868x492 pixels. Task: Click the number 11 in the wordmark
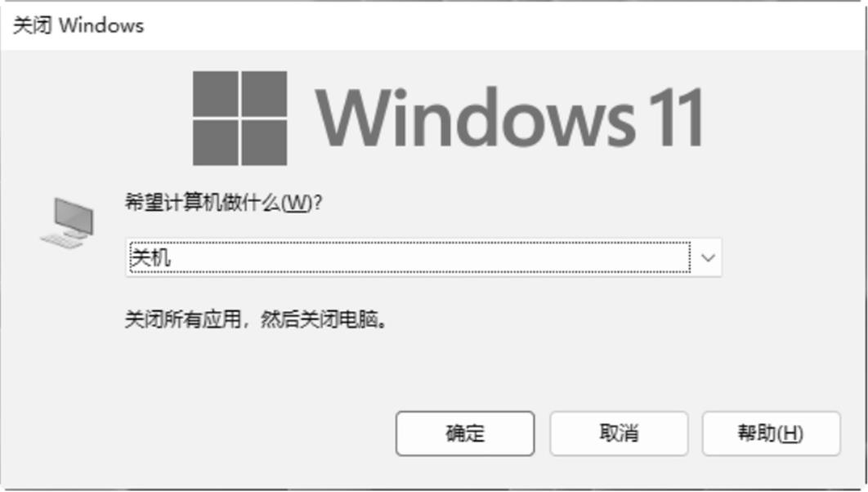[676, 118]
